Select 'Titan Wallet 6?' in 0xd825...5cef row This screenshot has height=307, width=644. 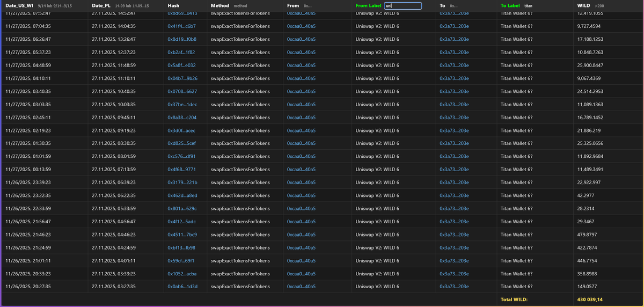pos(516,143)
